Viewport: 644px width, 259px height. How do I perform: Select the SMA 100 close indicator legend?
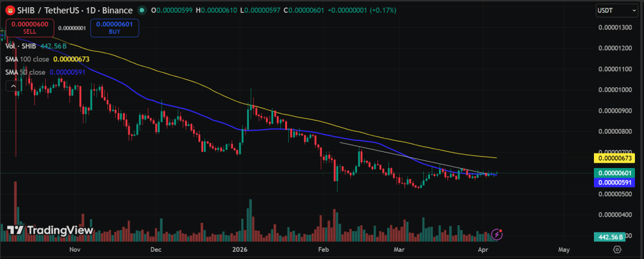tap(48, 60)
